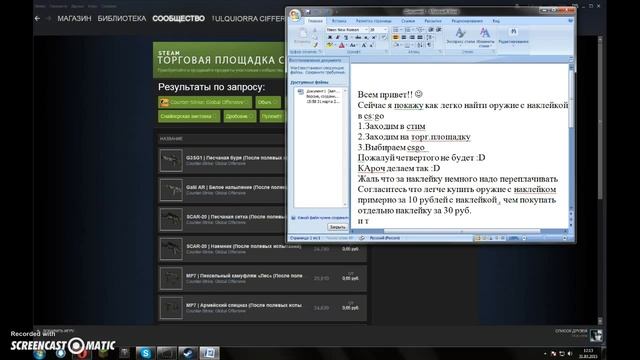This screenshot has height=360, width=640.
Task: Click the Steam friends list avatar icon
Action: click(x=596, y=335)
